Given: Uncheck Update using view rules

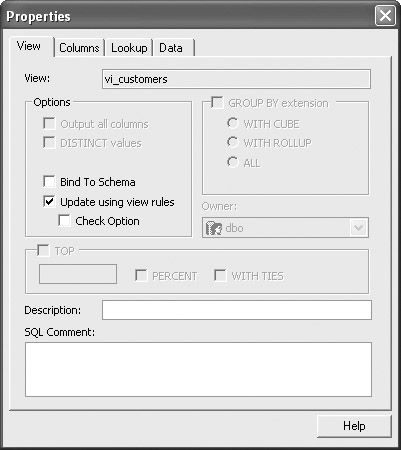Looking at the screenshot, I should tap(49, 202).
